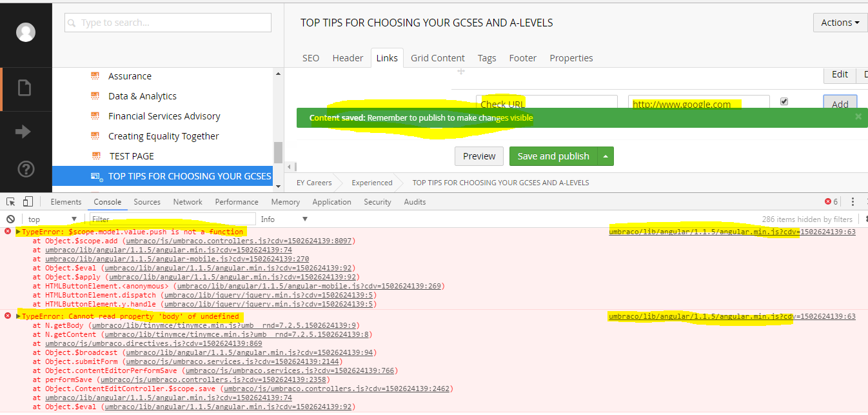868x415 pixels.
Task: Expand the 'push is not a function' error
Action: click(x=18, y=232)
